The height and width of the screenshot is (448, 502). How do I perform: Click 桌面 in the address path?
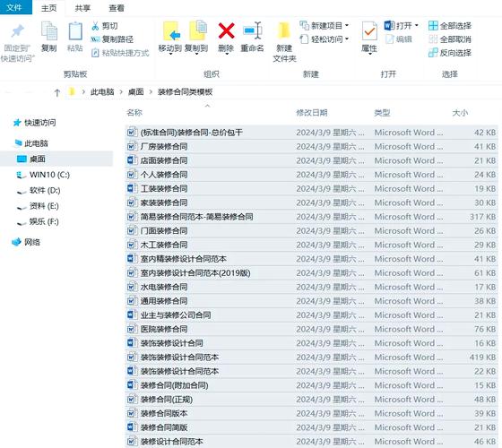point(135,92)
